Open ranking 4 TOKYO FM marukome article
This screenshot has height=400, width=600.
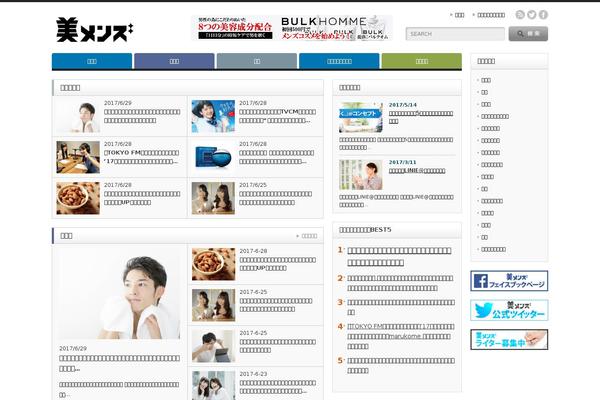point(401,336)
